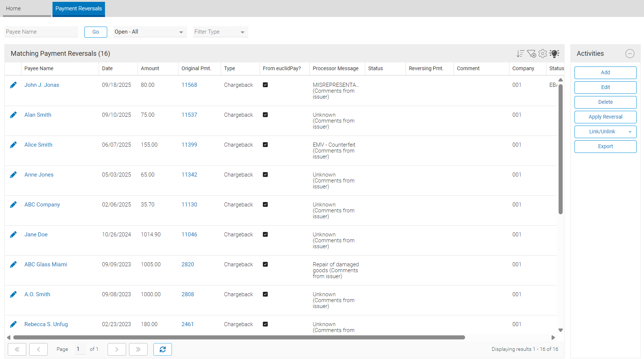Edit pencil icon for Alice Smith row
644x359 pixels.
point(13,145)
